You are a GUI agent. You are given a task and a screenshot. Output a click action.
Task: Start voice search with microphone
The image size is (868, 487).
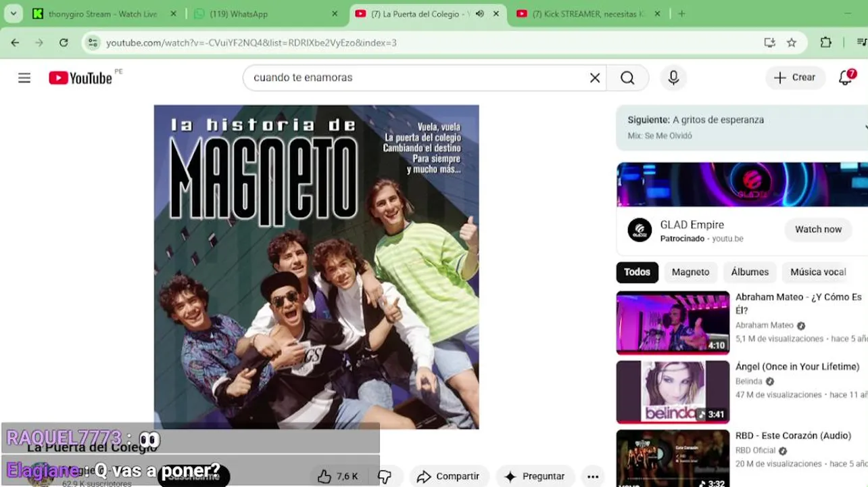click(x=673, y=78)
